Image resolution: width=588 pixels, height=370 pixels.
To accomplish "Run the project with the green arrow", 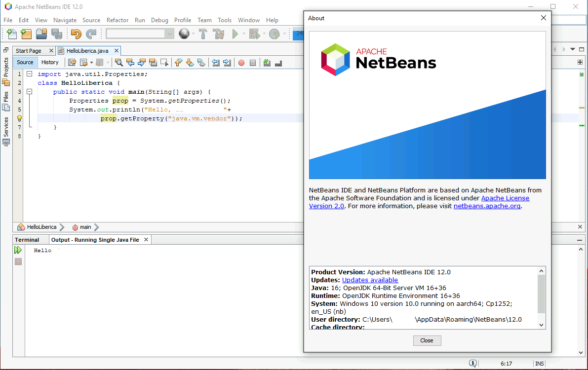I will (x=235, y=34).
